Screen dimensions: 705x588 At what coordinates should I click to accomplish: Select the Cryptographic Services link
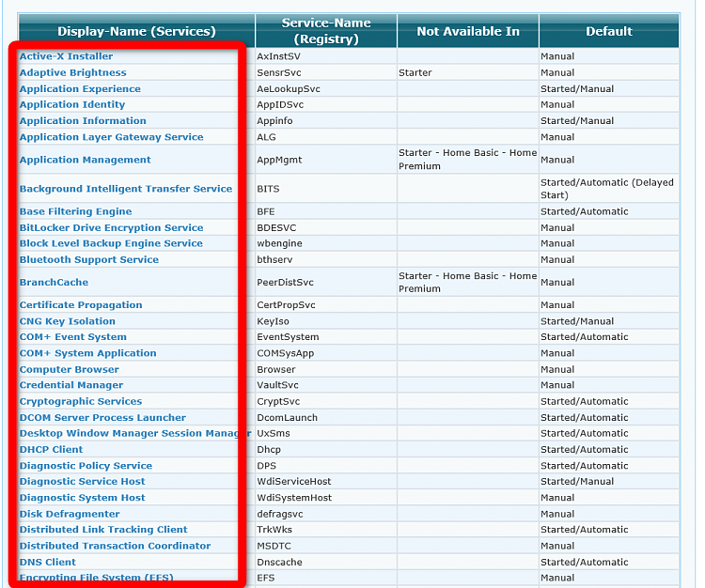(x=81, y=401)
